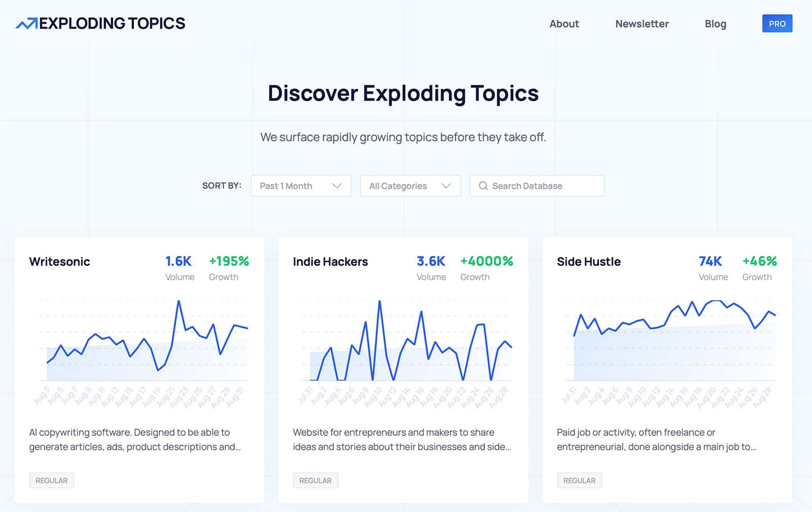Click the Indie Hackers website description

click(x=402, y=439)
